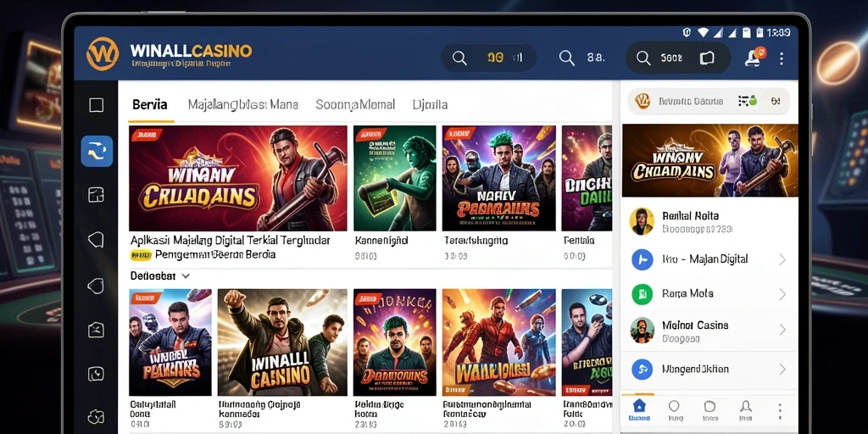Screen dimensions: 868x434
Task: Select the Bervia tab
Action: coord(150,104)
